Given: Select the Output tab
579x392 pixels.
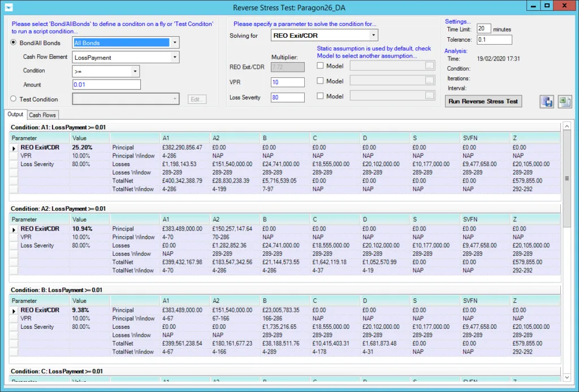Looking at the screenshot, I should click(x=15, y=114).
